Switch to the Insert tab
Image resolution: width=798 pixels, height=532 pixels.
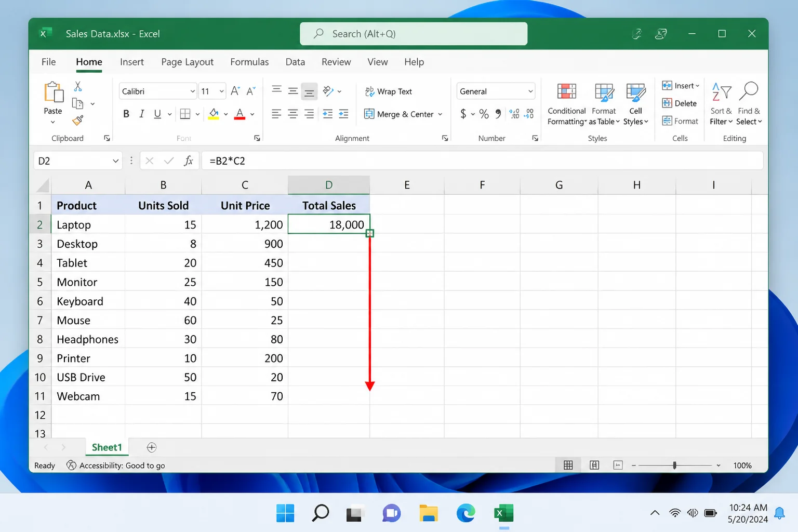click(x=131, y=62)
